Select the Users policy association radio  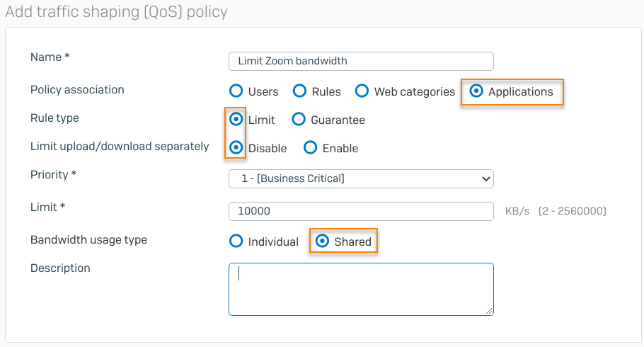point(236,91)
